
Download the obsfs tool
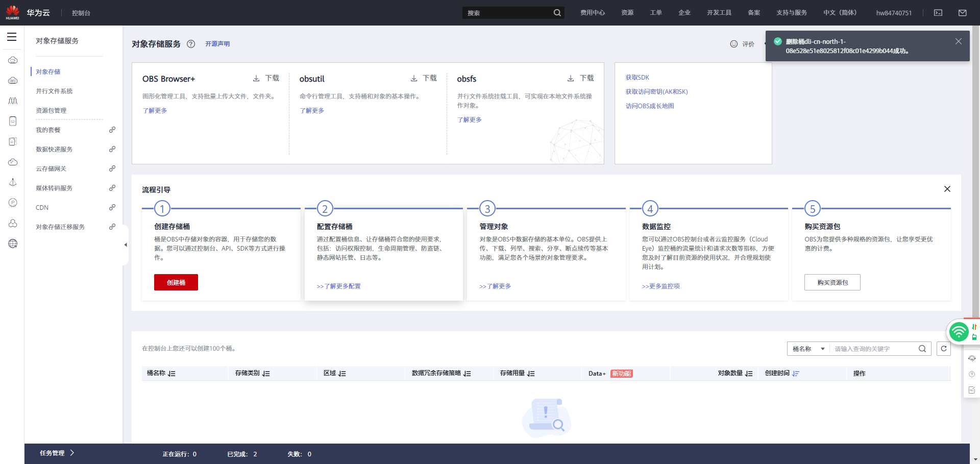pos(581,78)
